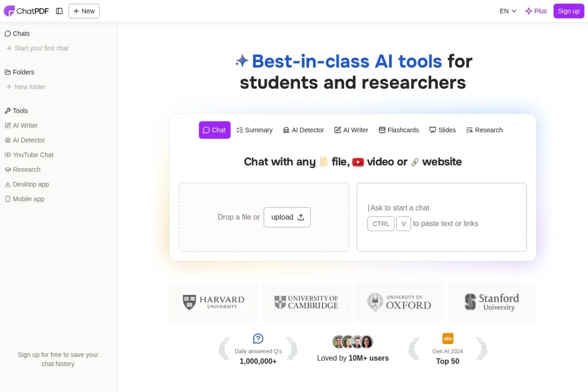Image resolution: width=588 pixels, height=392 pixels.
Task: Click the ChatPDF logo
Action: coord(26,11)
